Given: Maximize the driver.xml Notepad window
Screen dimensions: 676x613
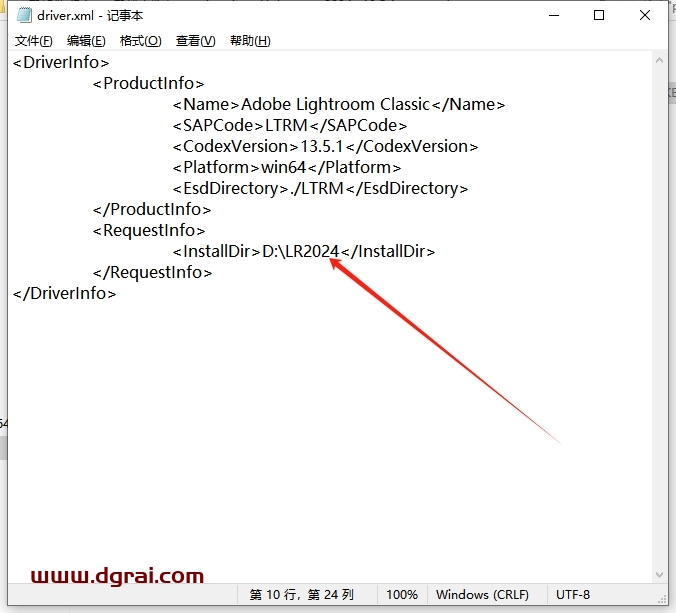Looking at the screenshot, I should (x=598, y=15).
